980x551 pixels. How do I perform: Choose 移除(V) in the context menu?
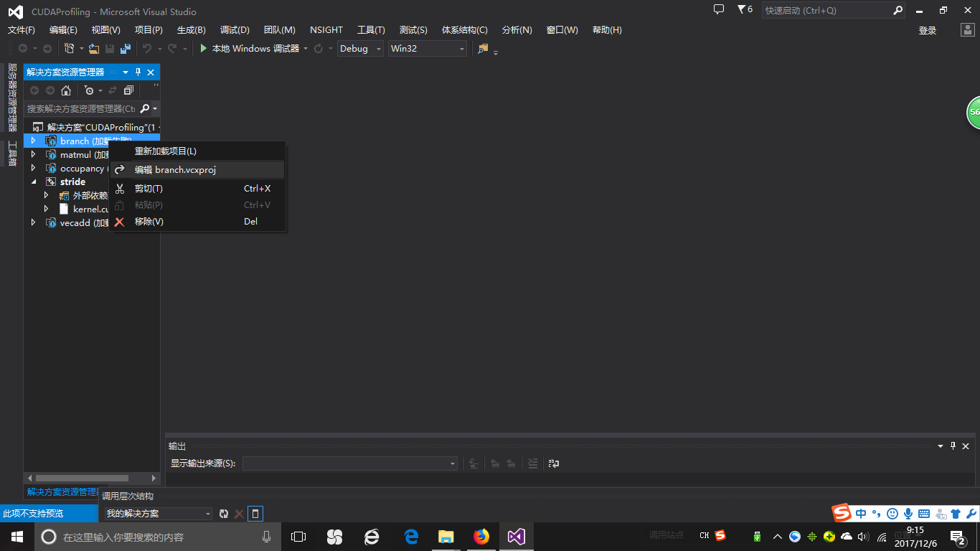point(197,222)
